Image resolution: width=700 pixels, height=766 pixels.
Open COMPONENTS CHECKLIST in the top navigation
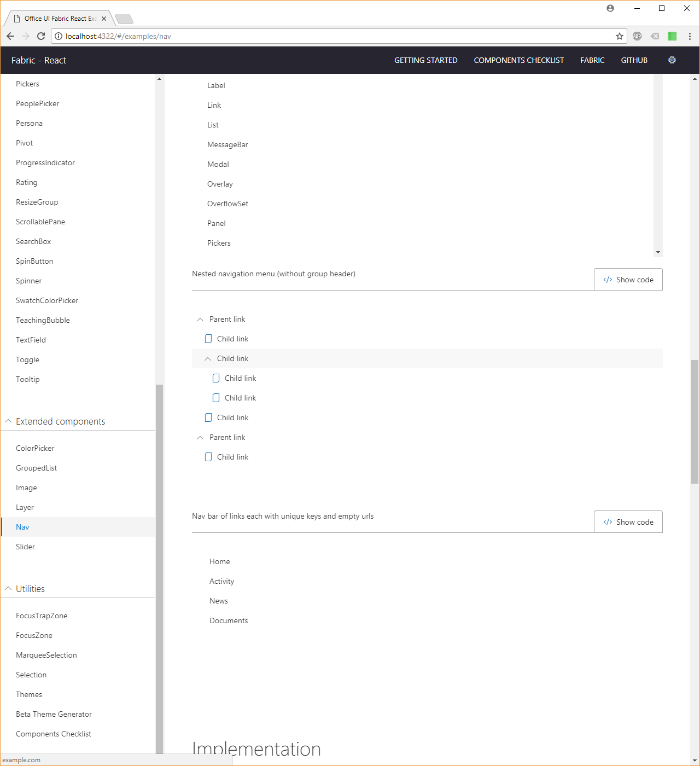(518, 60)
